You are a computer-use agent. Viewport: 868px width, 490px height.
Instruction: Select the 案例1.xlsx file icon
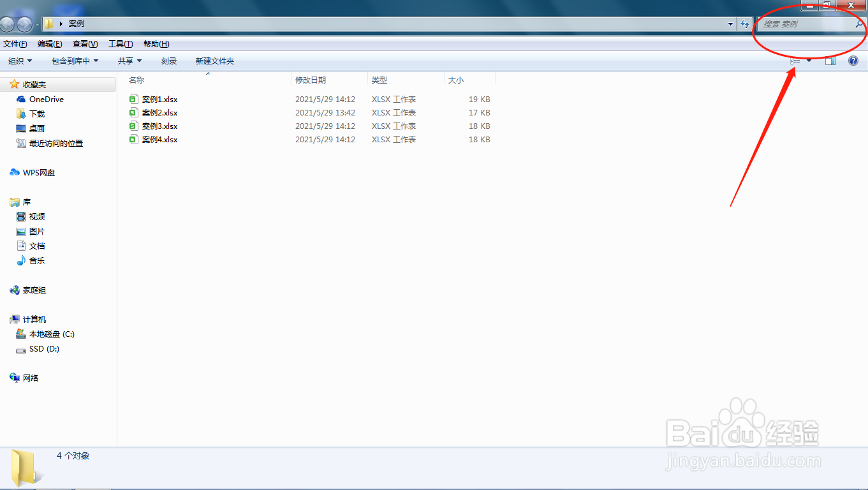(133, 99)
